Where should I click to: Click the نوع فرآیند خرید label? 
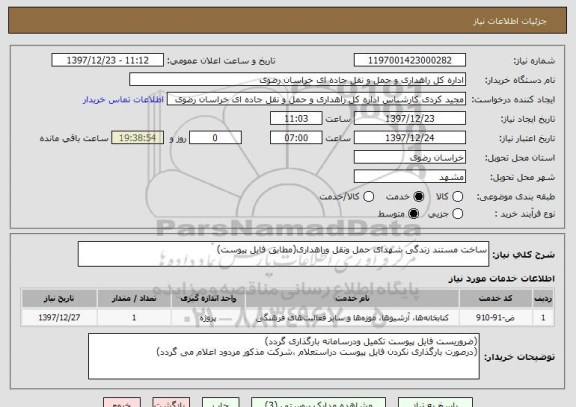(525, 214)
